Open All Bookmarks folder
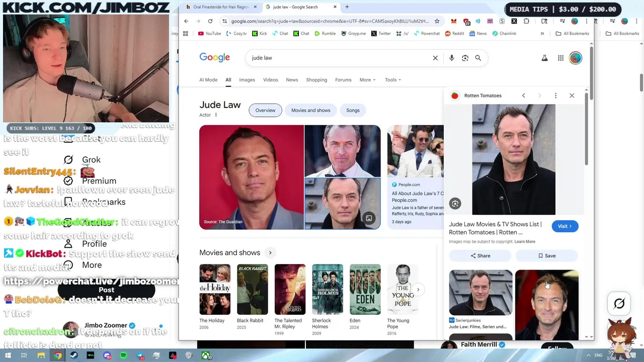 coord(572,34)
